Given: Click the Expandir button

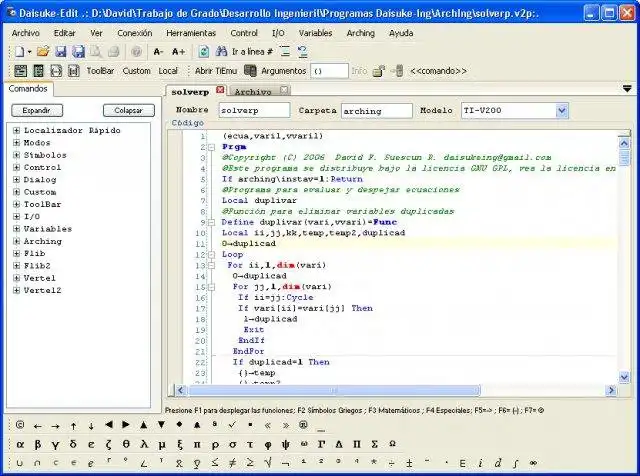Looking at the screenshot, I should pyautogui.click(x=37, y=110).
